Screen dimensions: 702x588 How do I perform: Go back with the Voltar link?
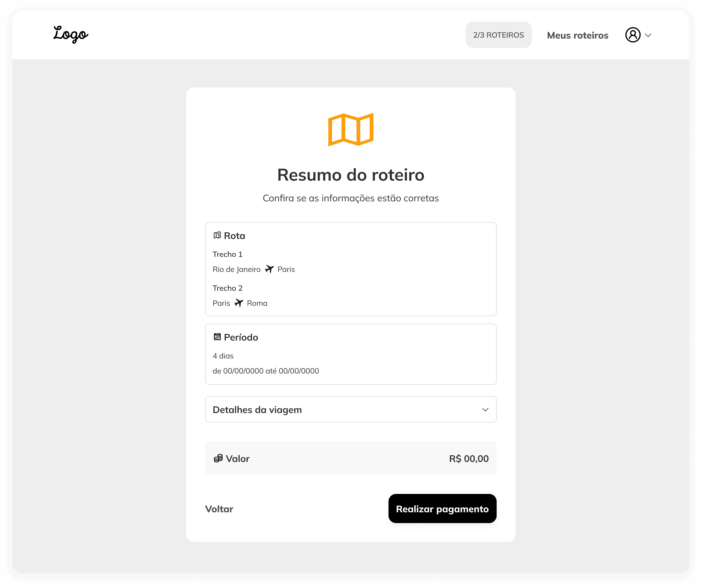coord(219,509)
